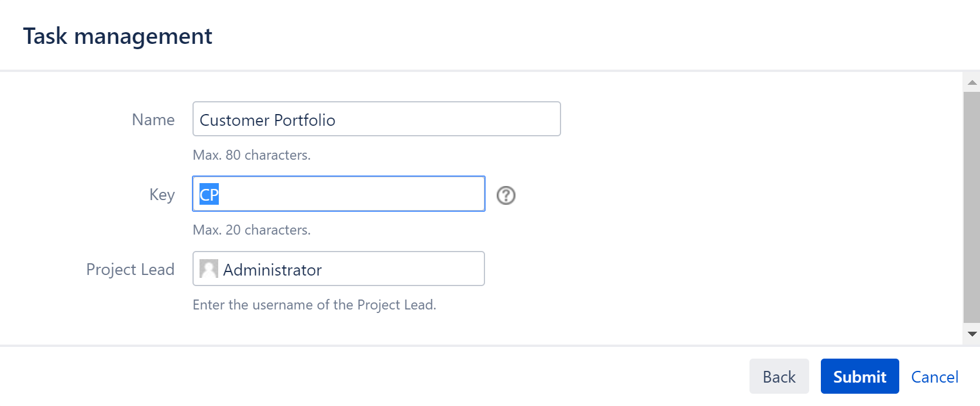980x406 pixels.
Task: Click the Project Lead label
Action: pyautogui.click(x=130, y=269)
